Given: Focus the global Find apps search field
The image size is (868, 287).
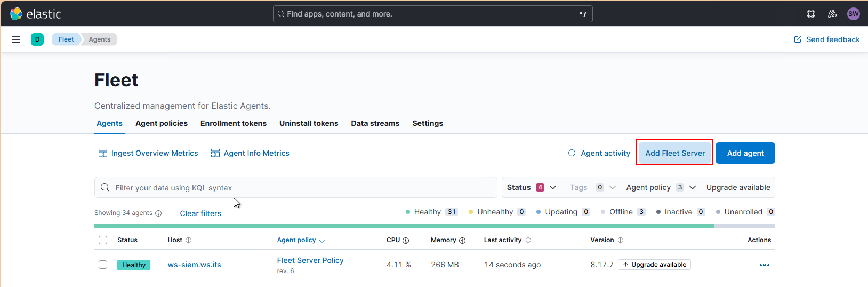Looking at the screenshot, I should click(x=433, y=14).
